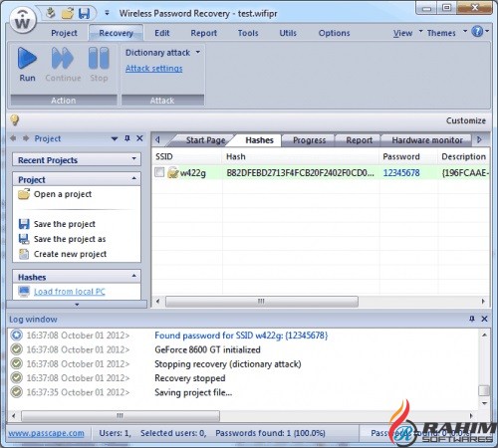The height and width of the screenshot is (448, 498).
Task: Sort by the SSID column header
Action: click(187, 156)
